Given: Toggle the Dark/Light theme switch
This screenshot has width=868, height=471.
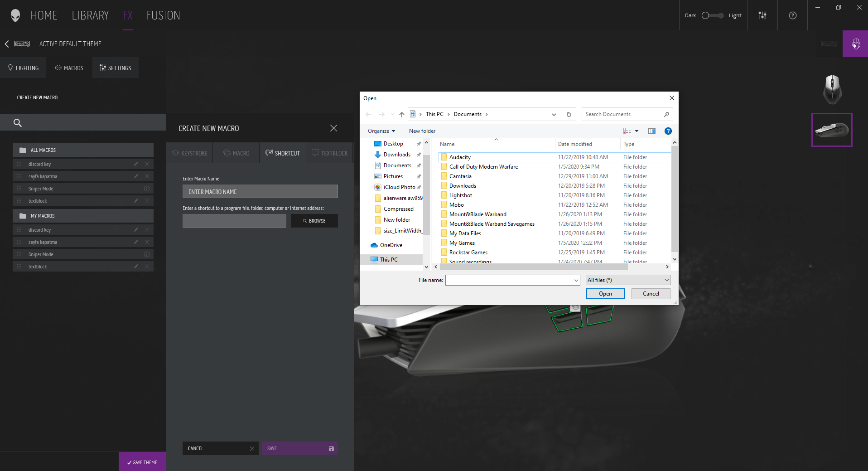Looking at the screenshot, I should [713, 15].
